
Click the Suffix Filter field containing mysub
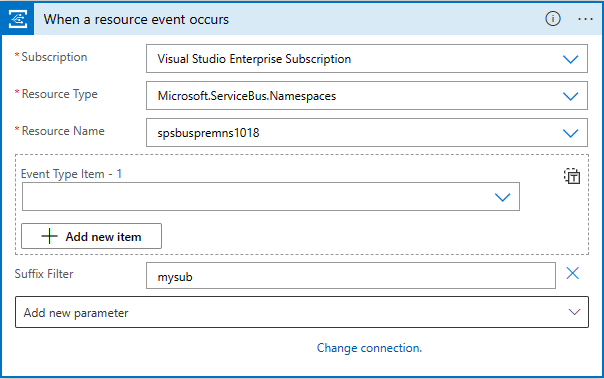(x=351, y=276)
